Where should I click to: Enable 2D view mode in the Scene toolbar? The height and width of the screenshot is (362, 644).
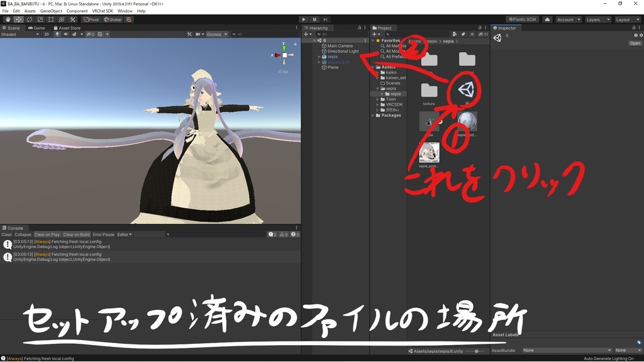pos(46,34)
